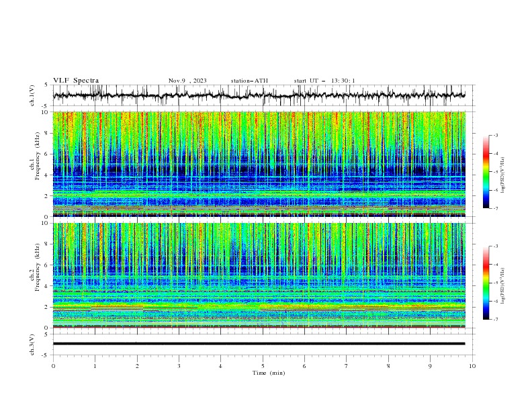Click time axis tick label '0'
Image resolution: width=532 pixels, height=411 pixels.
point(53,366)
